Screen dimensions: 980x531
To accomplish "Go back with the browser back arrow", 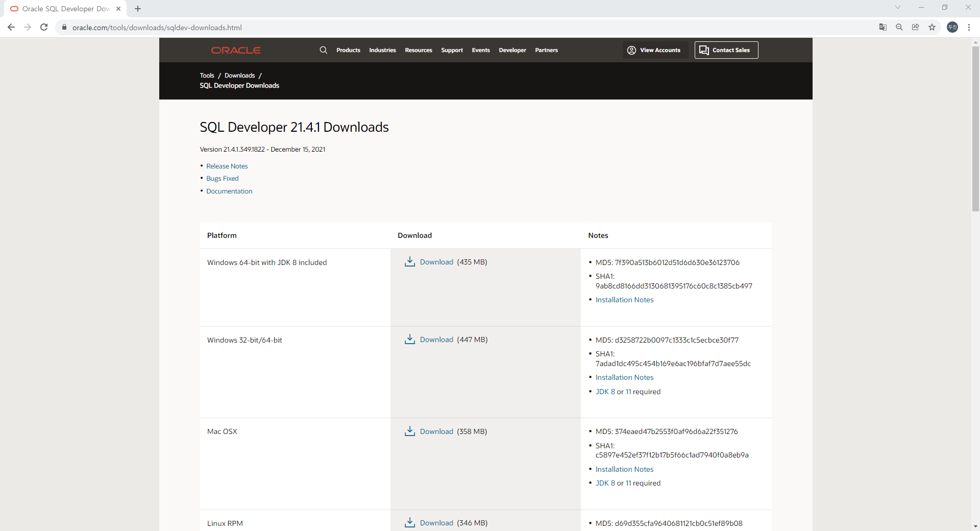I will click(11, 27).
